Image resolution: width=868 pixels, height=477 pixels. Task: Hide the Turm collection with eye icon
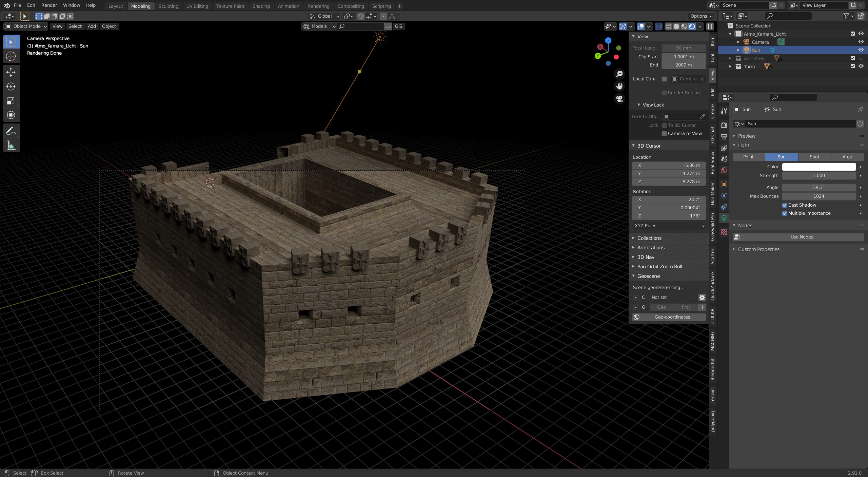[x=861, y=66]
